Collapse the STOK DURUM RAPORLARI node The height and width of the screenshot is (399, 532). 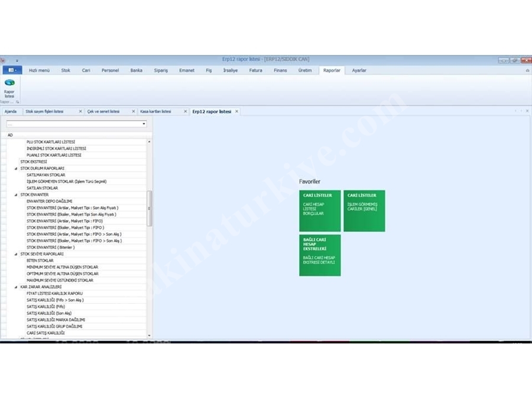tap(15, 168)
